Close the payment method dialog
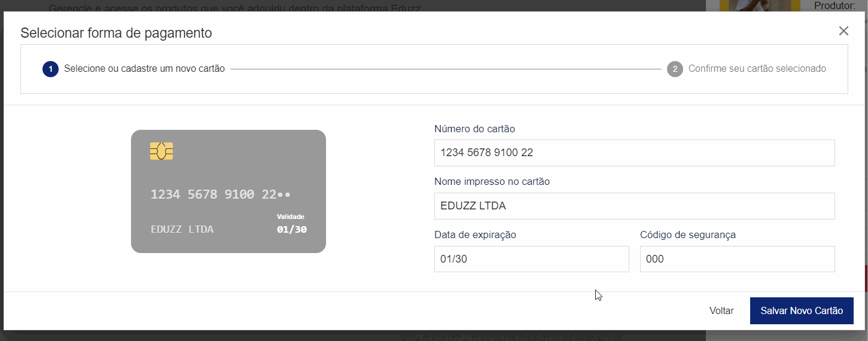868x341 pixels. 843,31
